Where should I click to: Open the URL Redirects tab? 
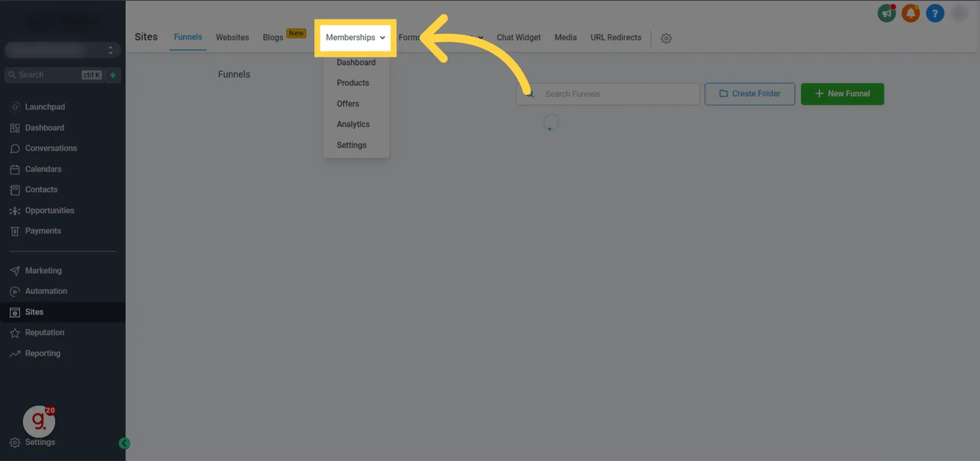616,37
